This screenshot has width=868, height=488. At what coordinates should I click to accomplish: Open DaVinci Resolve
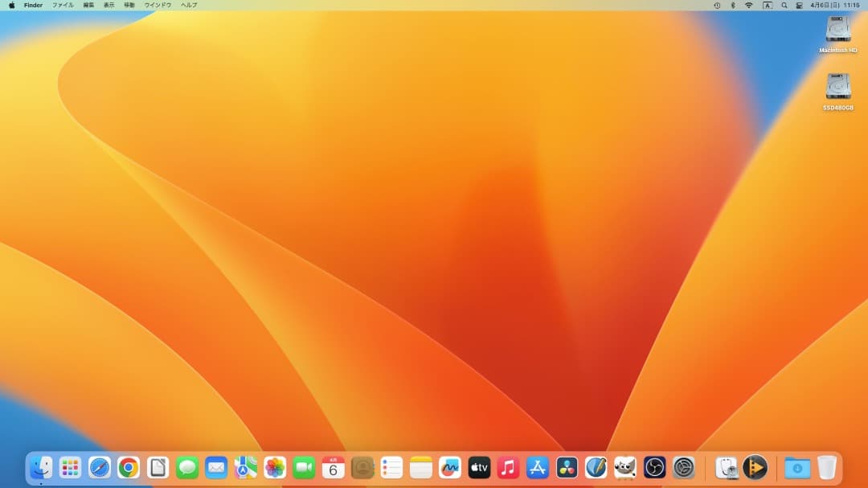(566, 467)
